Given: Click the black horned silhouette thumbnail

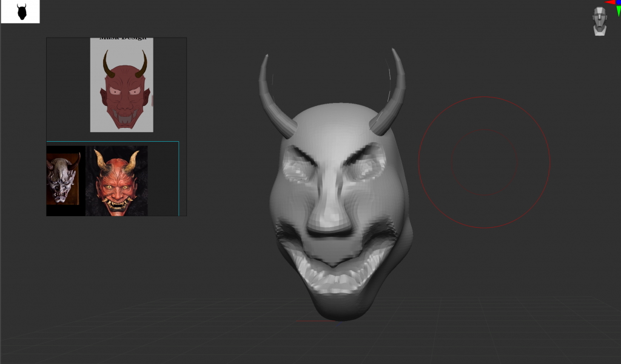Looking at the screenshot, I should (x=20, y=12).
